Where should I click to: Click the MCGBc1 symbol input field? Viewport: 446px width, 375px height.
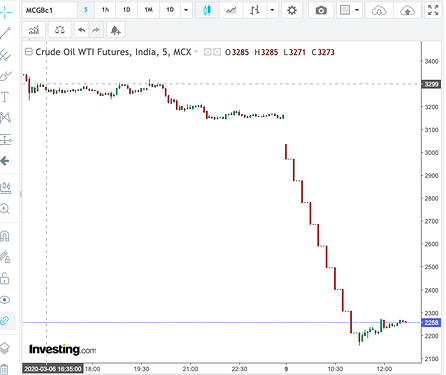(49, 10)
